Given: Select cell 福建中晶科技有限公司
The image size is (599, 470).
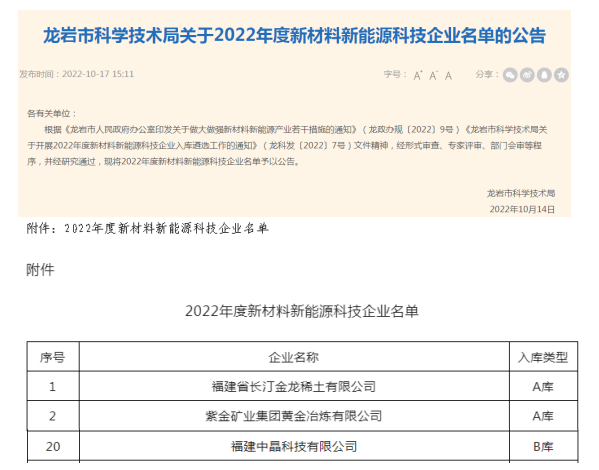Looking at the screenshot, I should pos(294,446).
